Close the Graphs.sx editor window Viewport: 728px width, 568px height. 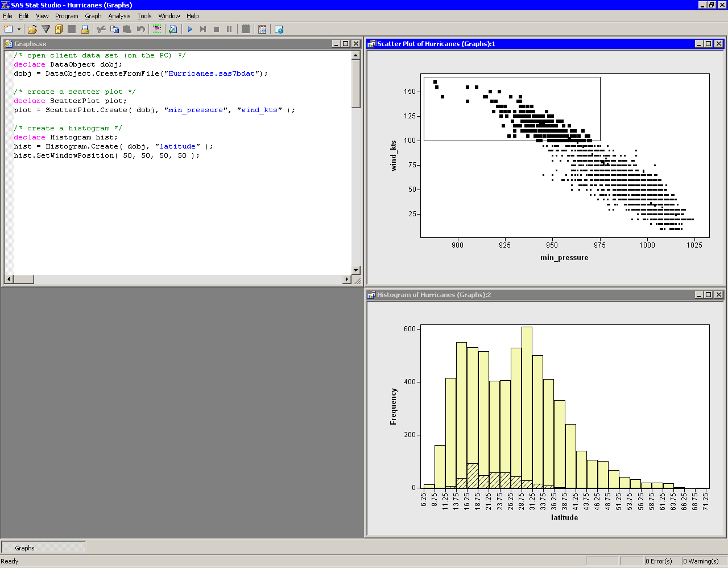point(356,44)
